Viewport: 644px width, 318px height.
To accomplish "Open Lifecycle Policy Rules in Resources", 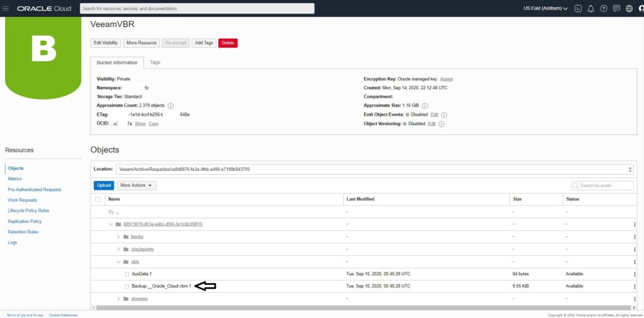I will pyautogui.click(x=28, y=211).
